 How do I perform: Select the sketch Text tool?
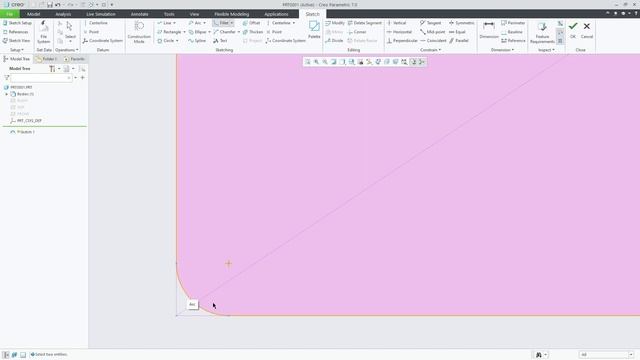[x=220, y=41]
